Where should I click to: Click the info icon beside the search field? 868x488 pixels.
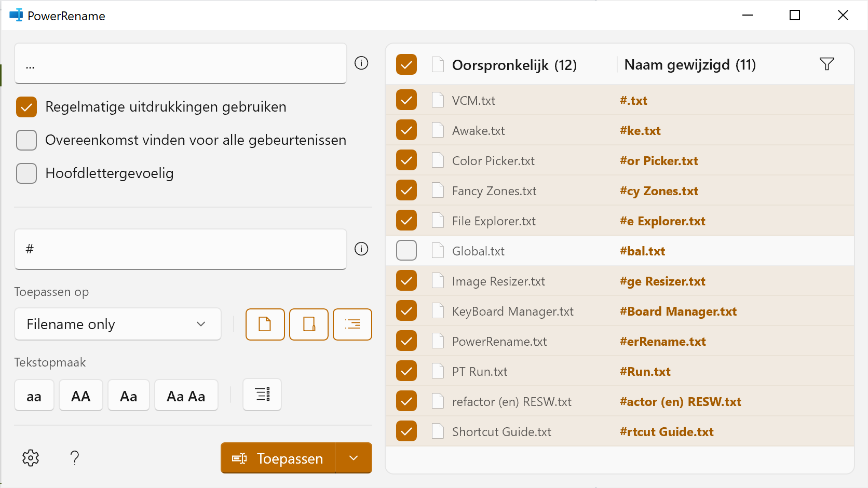(361, 63)
